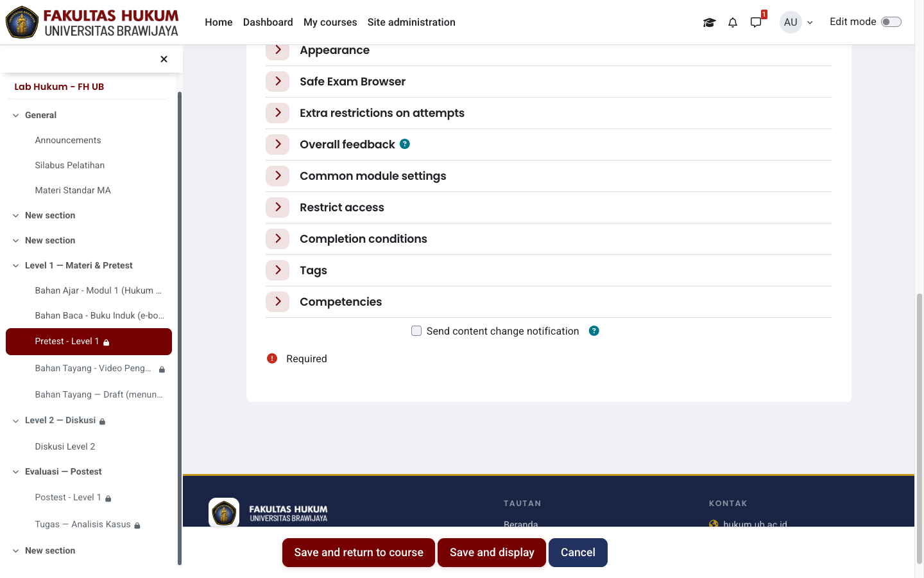
Task: Toggle Edit mode switch
Action: coord(891,22)
